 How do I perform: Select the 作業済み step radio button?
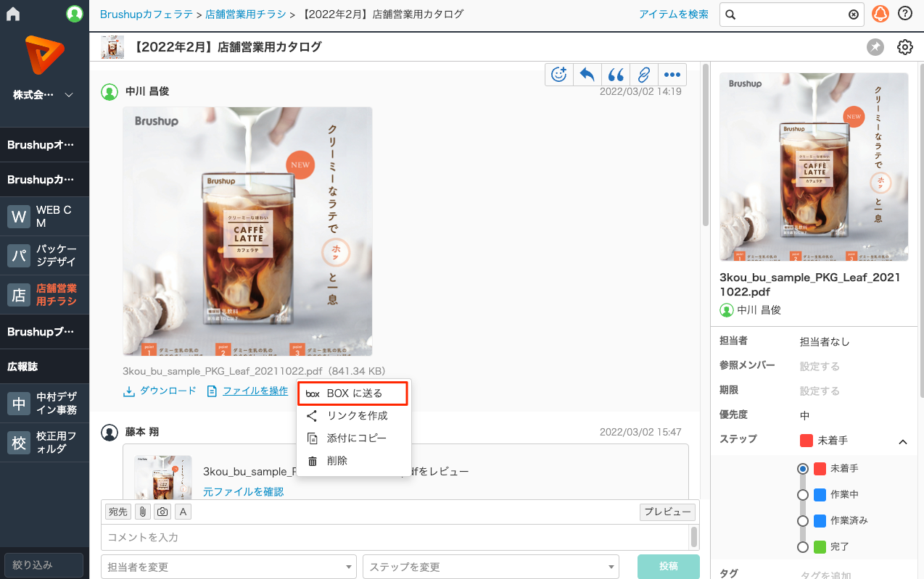803,521
